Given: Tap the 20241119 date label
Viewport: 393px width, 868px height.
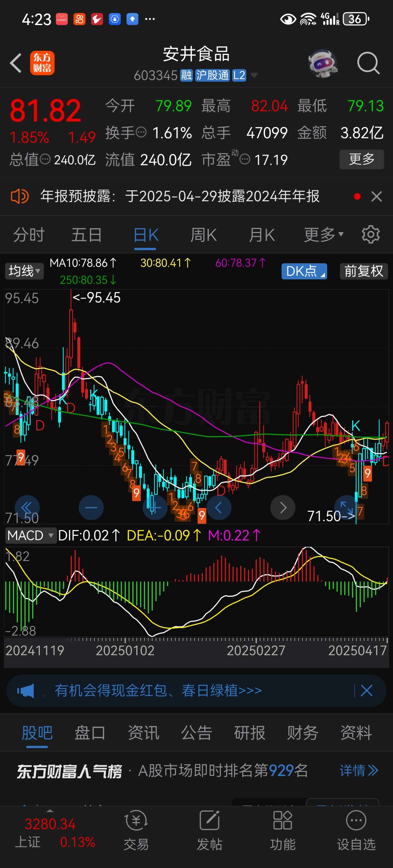Looking at the screenshot, I should pyautogui.click(x=35, y=650).
